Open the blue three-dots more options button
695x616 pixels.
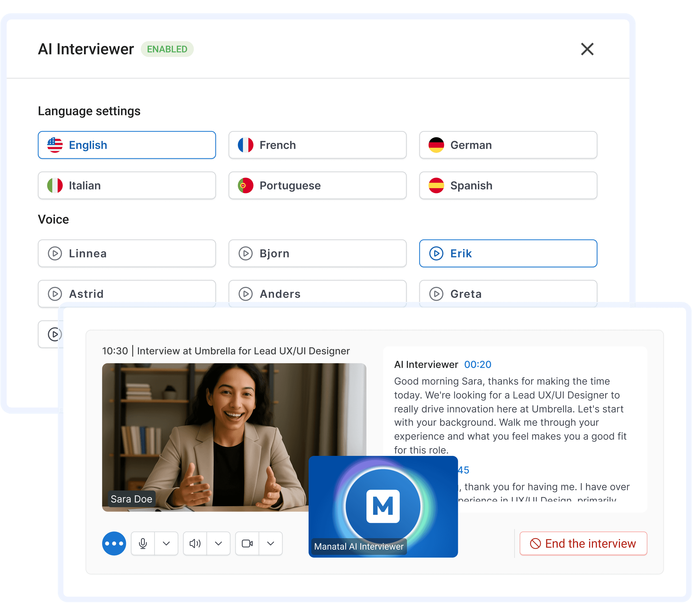click(114, 544)
